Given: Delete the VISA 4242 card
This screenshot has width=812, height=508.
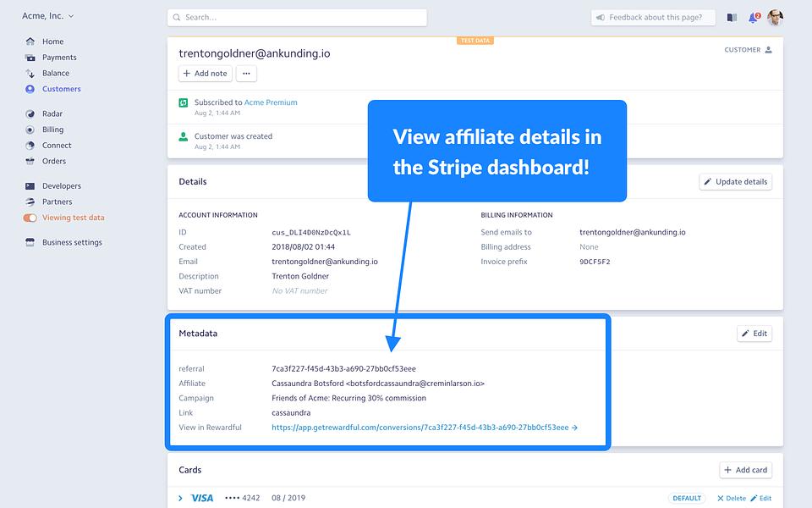Looking at the screenshot, I should pos(731,498).
